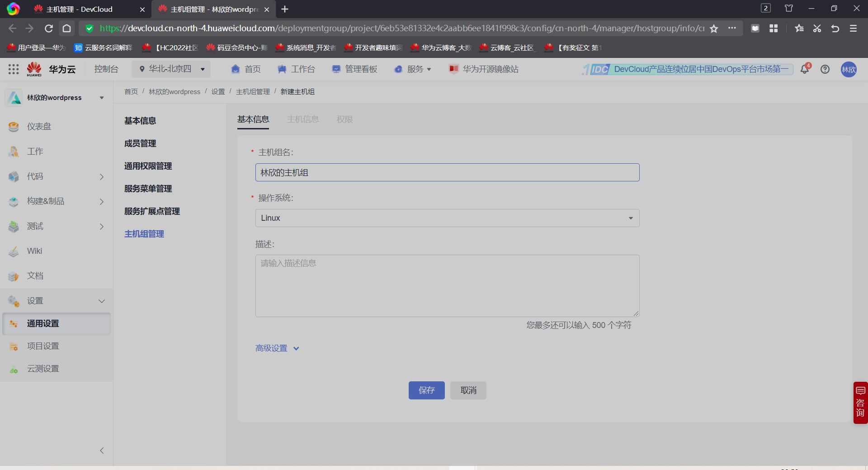This screenshot has height=470, width=868.
Task: Click the browser scissors screenshot icon
Action: [817, 28]
